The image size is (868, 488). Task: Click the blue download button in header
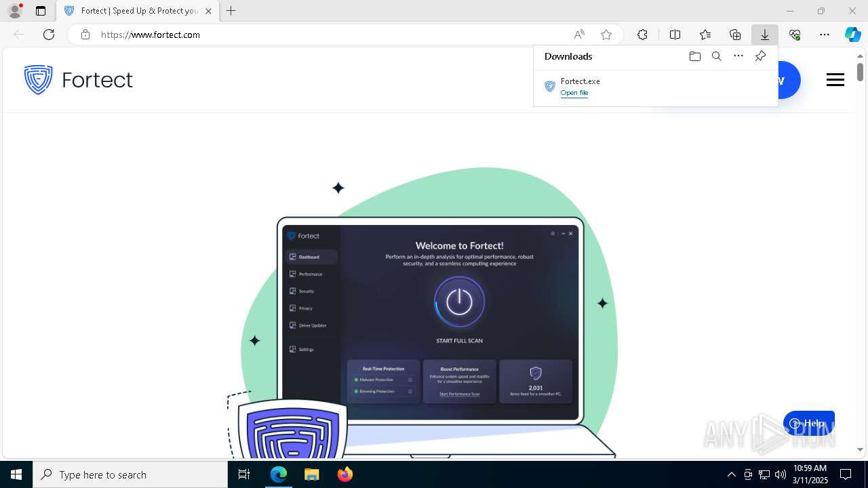click(789, 80)
